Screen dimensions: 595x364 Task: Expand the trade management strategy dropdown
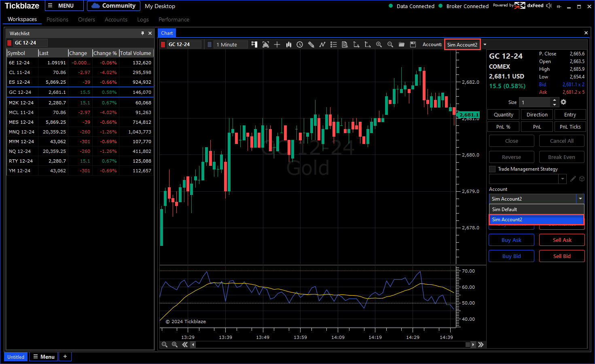563,179
